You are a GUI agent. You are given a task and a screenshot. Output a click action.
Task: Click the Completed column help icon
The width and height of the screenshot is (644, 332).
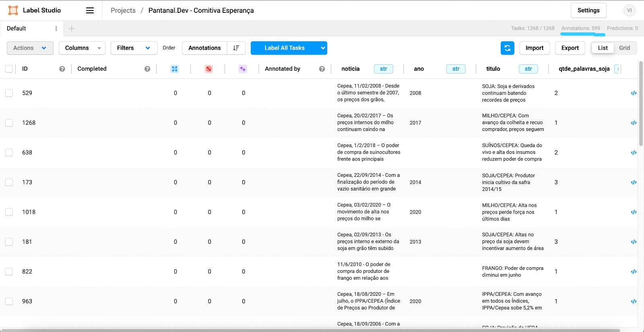coord(147,69)
